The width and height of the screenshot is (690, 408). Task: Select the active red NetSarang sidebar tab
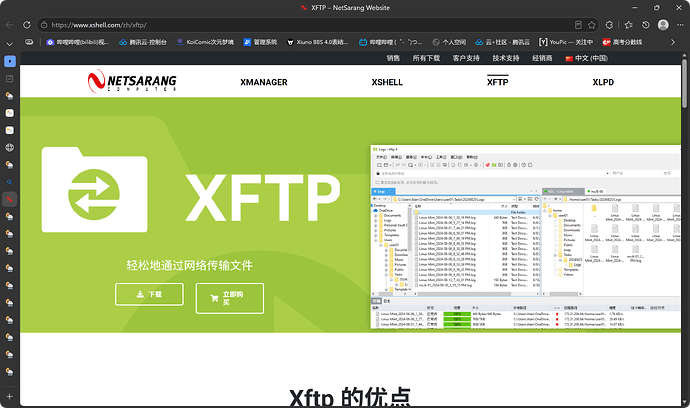tap(10, 199)
